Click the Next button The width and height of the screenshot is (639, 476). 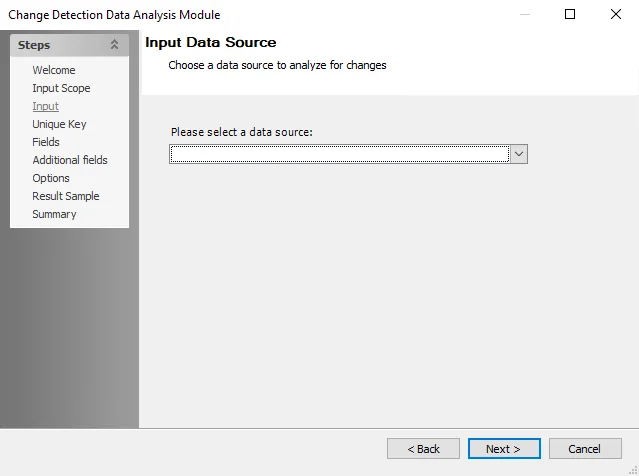tap(504, 449)
